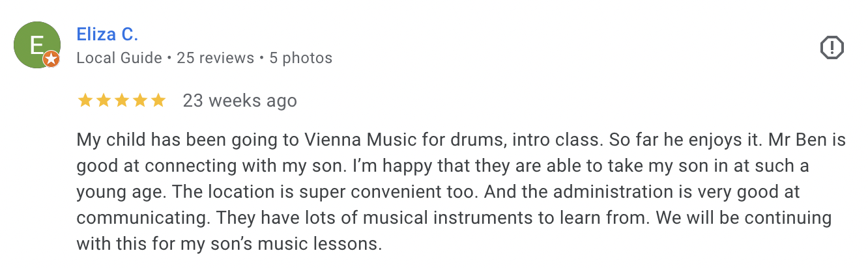Click the orange Local Guide star badge
The image size is (868, 268).
(x=51, y=60)
